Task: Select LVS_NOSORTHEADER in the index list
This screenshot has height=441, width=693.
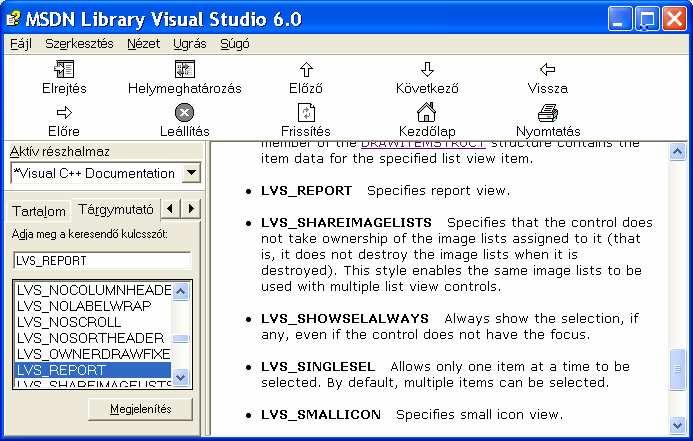Action: [x=91, y=338]
